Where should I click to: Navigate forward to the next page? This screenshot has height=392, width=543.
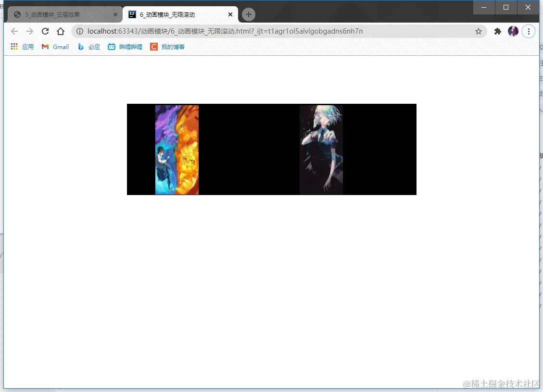click(x=30, y=31)
